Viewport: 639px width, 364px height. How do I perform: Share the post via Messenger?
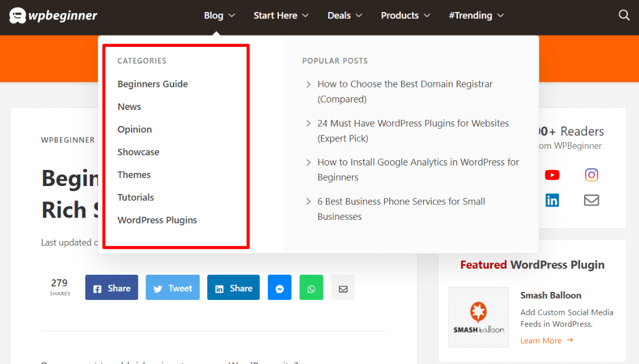click(x=279, y=287)
